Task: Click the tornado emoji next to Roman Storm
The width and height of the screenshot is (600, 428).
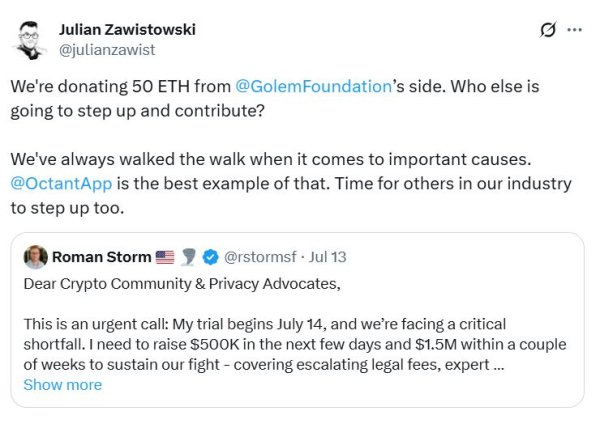Action: 188,257
